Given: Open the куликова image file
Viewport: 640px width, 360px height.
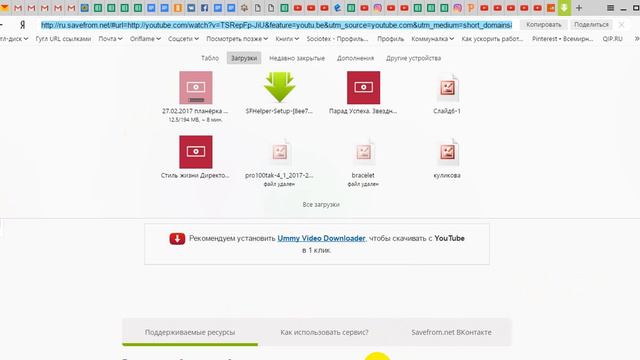Looking at the screenshot, I should click(447, 152).
